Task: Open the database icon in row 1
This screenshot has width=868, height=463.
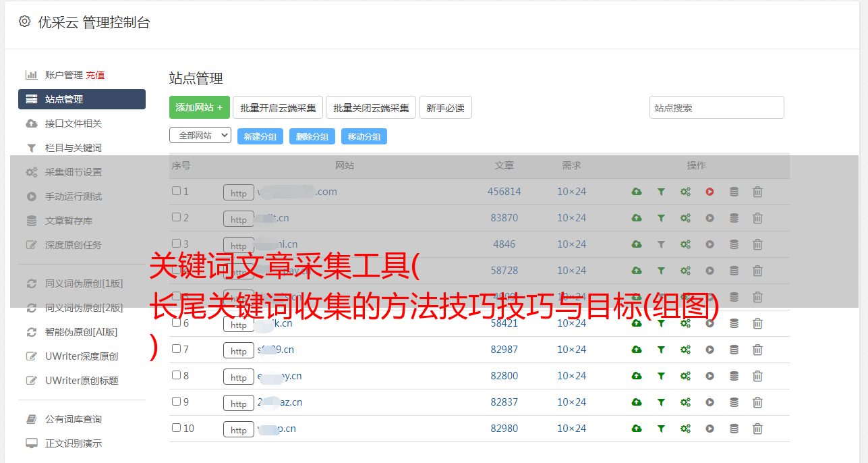Action: coord(734,192)
